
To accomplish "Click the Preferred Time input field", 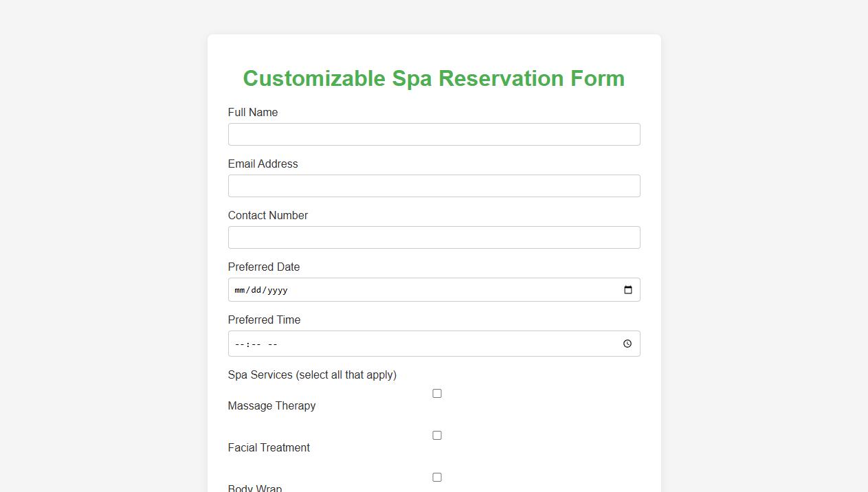I will [x=434, y=344].
